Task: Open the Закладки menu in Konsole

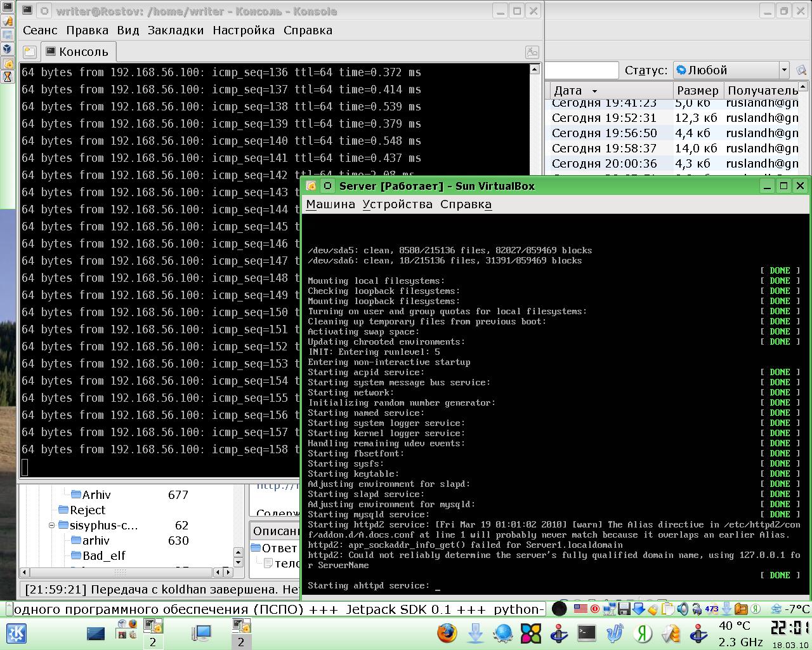Action: pos(175,30)
